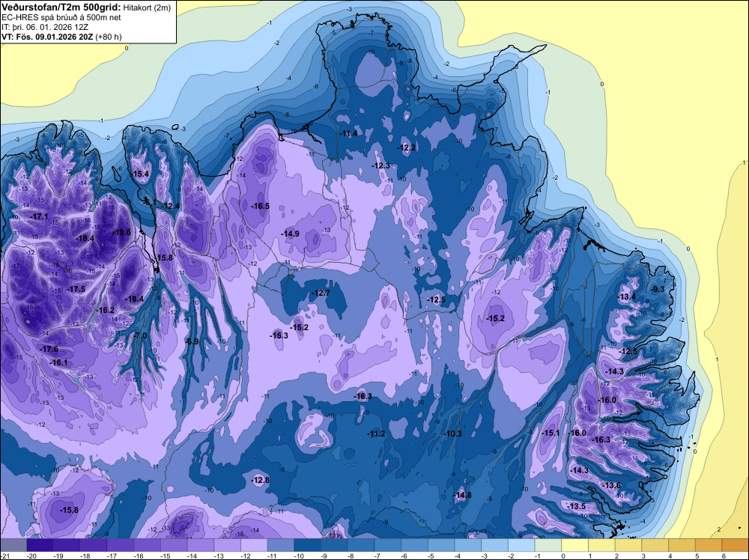
Task: Click the -17.6 temperature label
Action: pos(49,349)
